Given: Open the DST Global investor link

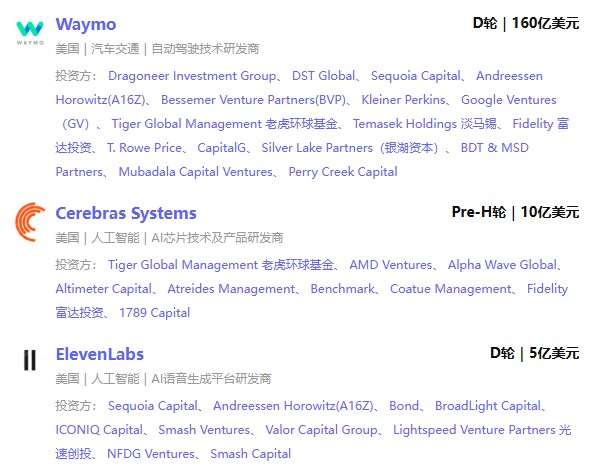Looking at the screenshot, I should (323, 76).
